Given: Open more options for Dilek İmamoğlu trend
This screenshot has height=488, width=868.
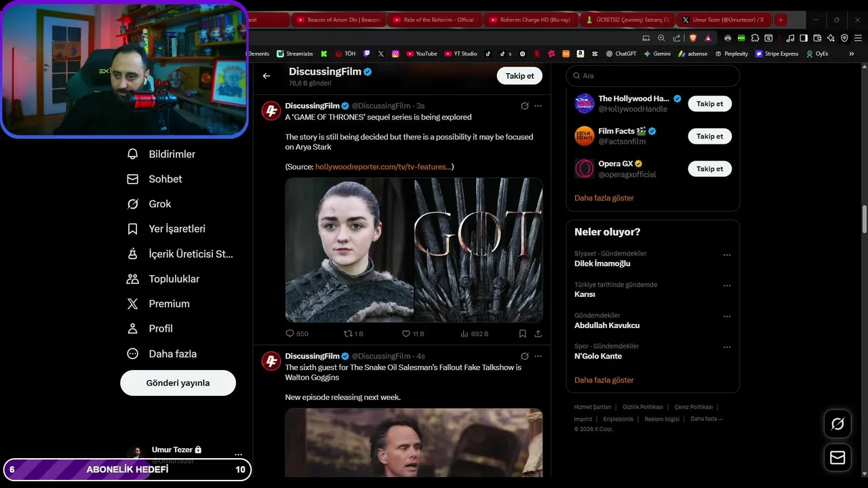Looking at the screenshot, I should (x=727, y=255).
